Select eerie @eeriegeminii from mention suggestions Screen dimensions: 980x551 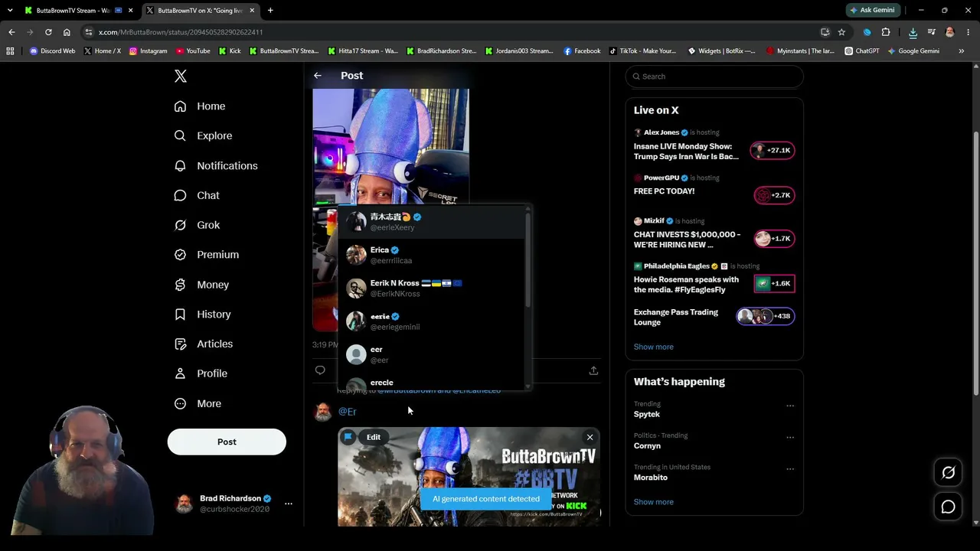click(x=433, y=321)
